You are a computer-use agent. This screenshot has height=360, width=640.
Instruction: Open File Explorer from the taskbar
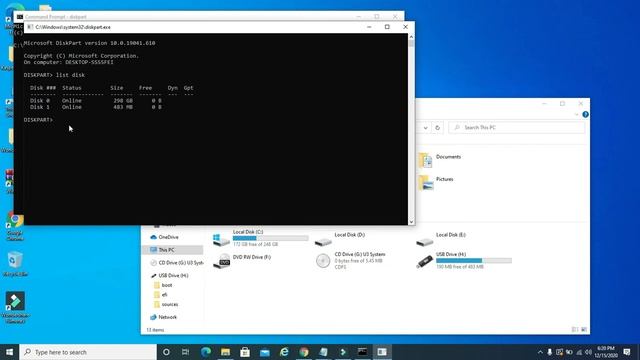225,352
